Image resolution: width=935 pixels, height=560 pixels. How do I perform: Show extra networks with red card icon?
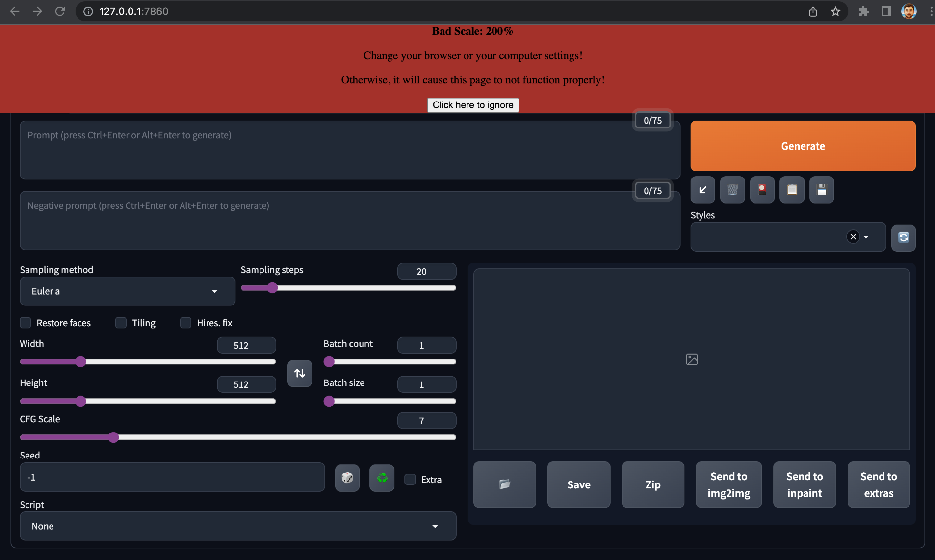(762, 190)
